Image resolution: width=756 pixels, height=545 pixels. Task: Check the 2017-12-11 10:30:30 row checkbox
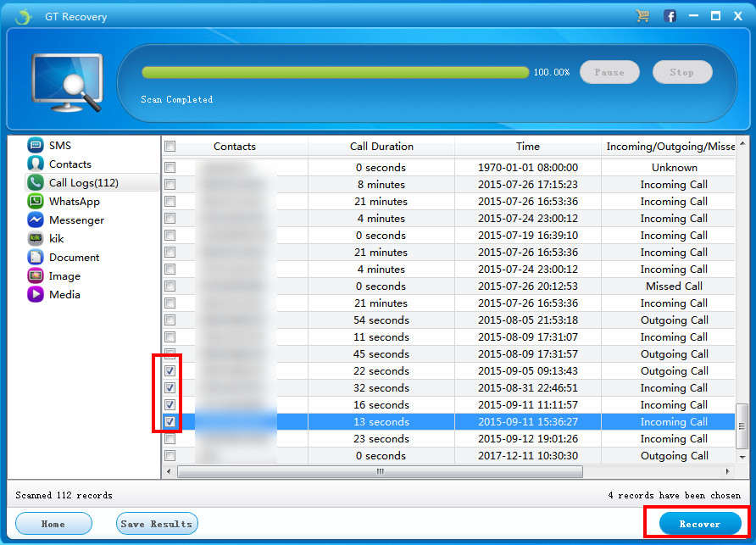170,456
